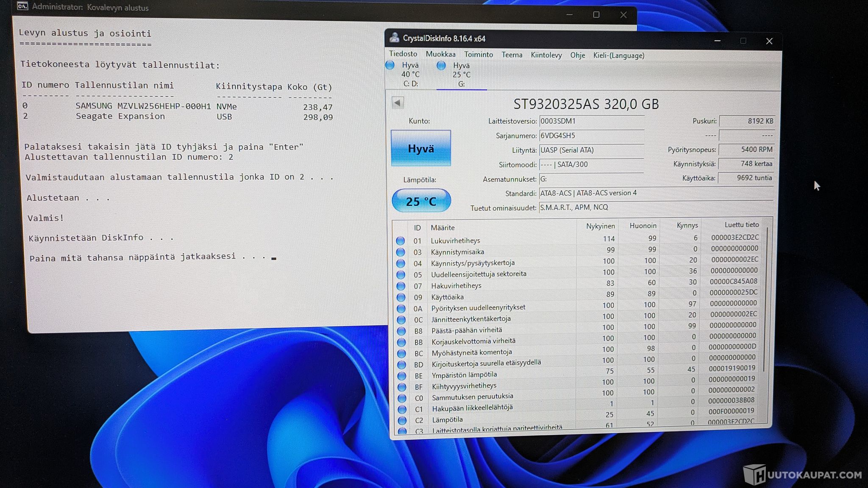Click status orb for Lukuvirhetiheys attribute
Image resolution: width=868 pixels, height=488 pixels.
coord(400,241)
